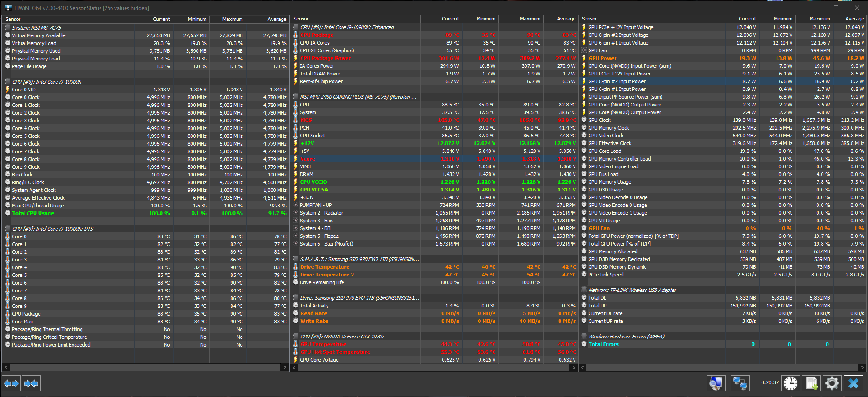Open the monitor with magnifying glass icon
The image size is (868, 397).
716,383
